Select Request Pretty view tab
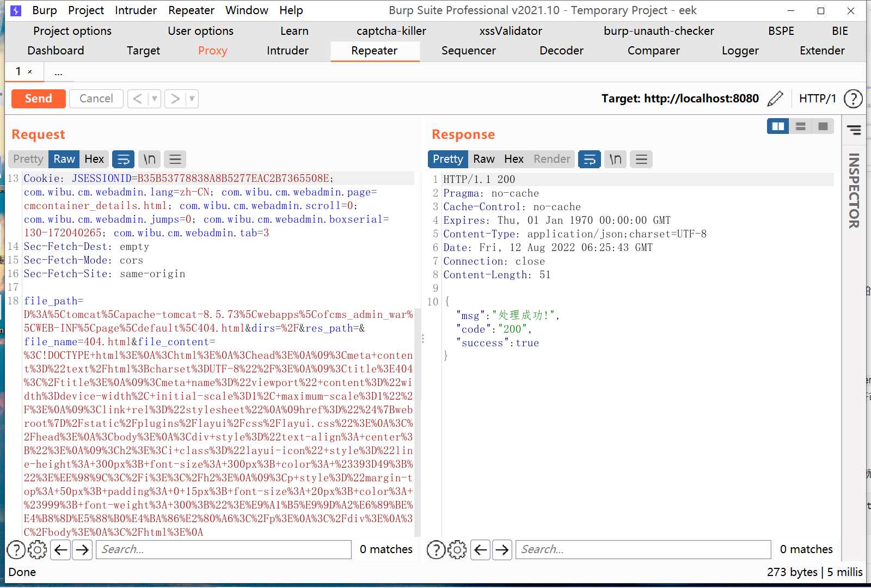The width and height of the screenshot is (871, 588). pyautogui.click(x=28, y=159)
